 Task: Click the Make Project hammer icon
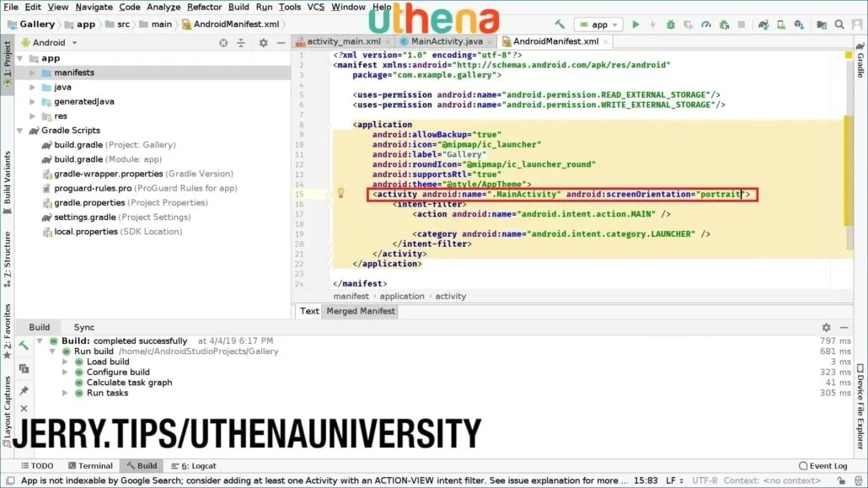(x=560, y=24)
